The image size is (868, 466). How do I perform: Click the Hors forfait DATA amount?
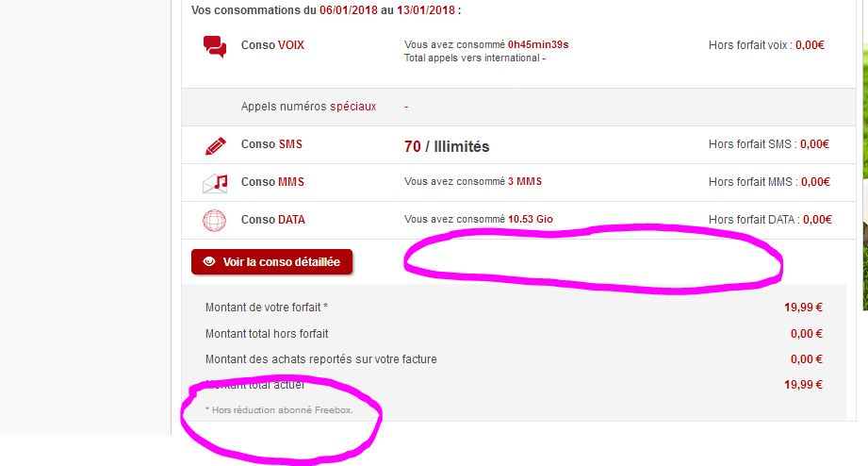[817, 220]
